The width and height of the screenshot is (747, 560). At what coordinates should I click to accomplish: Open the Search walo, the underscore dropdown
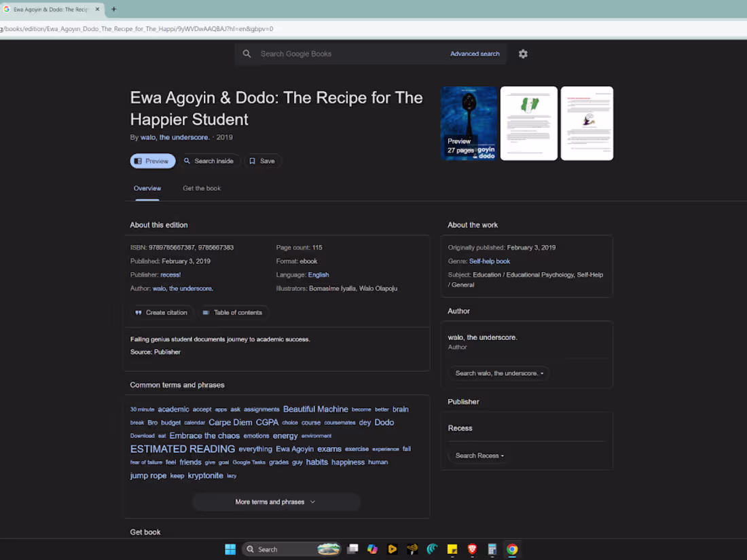[498, 373]
